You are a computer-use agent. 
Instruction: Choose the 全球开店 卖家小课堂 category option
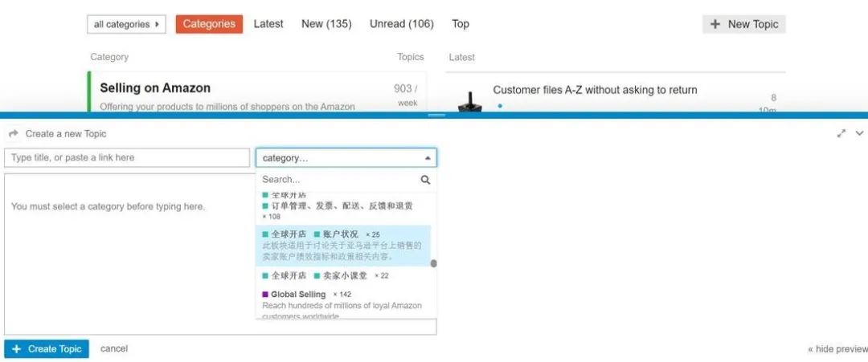coord(343,275)
